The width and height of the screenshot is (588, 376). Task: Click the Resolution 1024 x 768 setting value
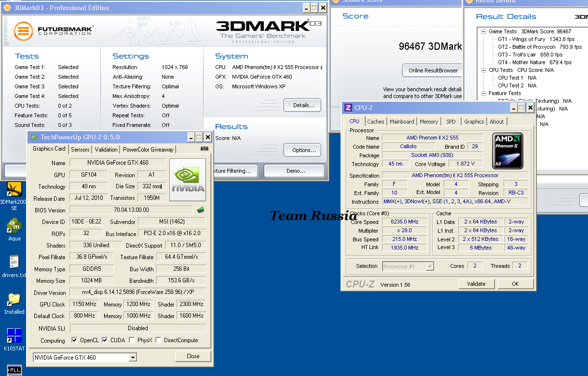coord(174,67)
